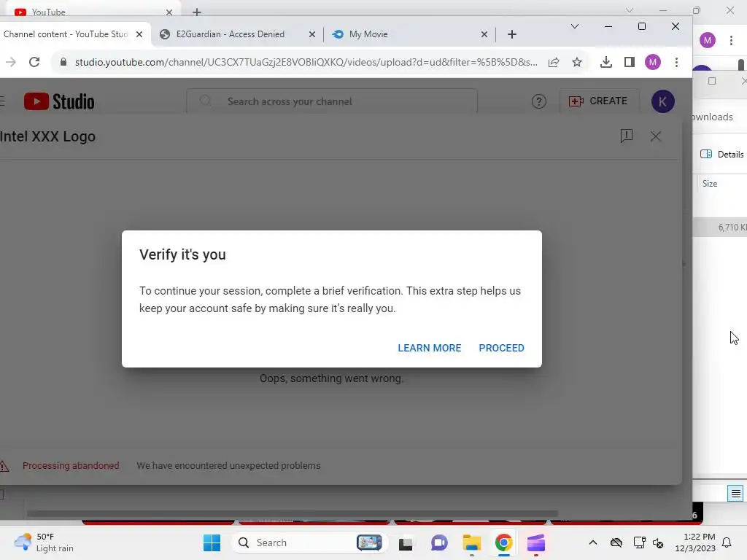The image size is (747, 560).
Task: Switch to Chrome from the taskbar
Action: pos(503,542)
